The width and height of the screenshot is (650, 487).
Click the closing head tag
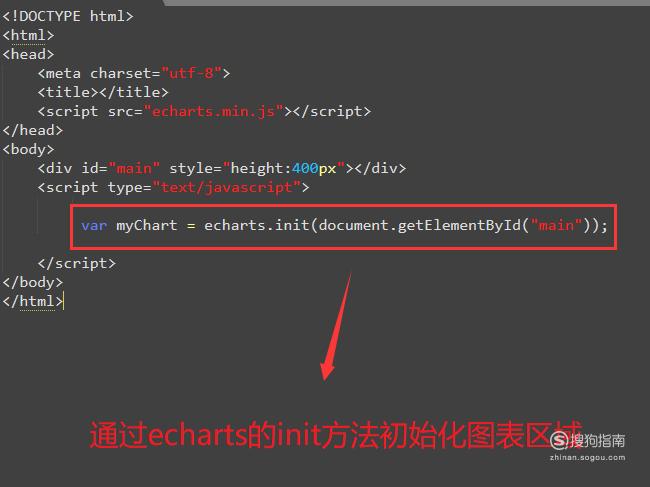pyautogui.click(x=32, y=130)
